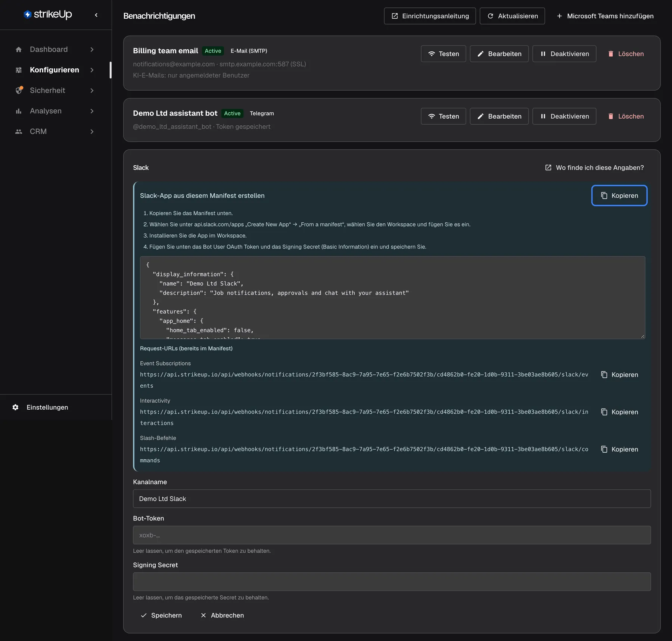Copy the Interactivity URL
Screen dimensions: 672x641
click(x=619, y=412)
